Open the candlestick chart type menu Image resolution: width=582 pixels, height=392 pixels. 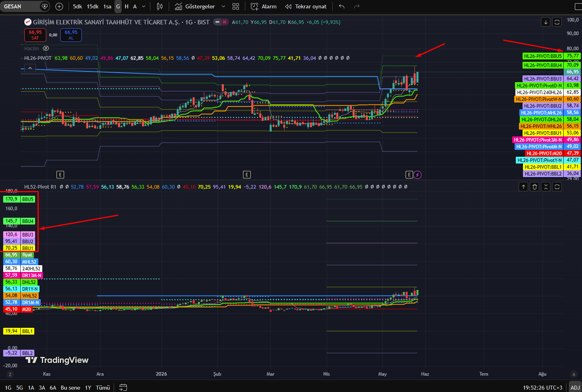[x=160, y=6]
